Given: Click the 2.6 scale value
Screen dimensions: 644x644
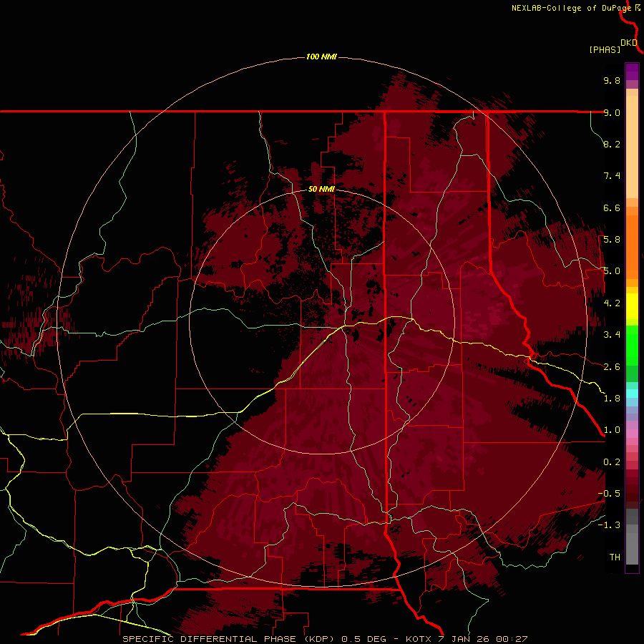Looking at the screenshot, I should click(612, 367).
